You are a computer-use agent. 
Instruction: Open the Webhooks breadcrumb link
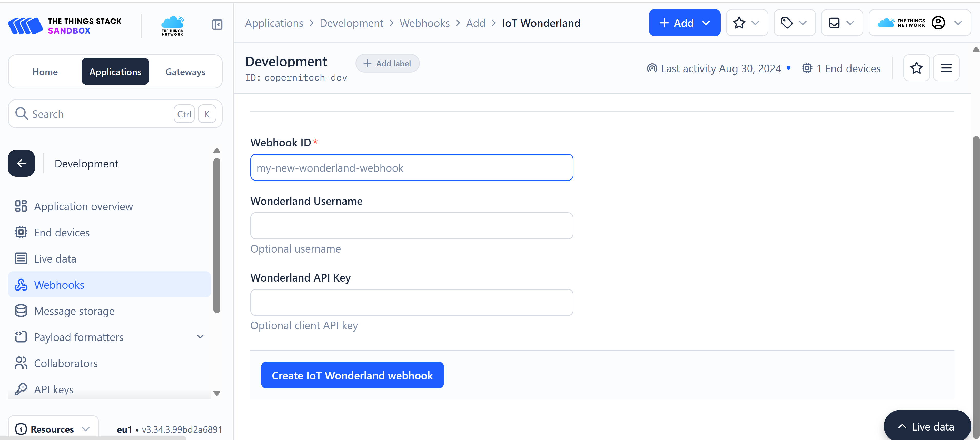425,23
